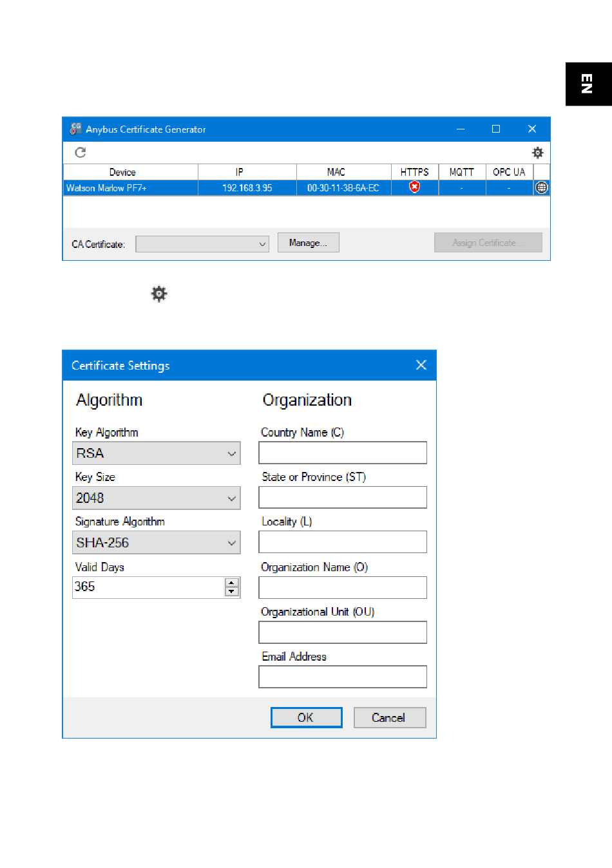Viewport: 612px width, 868px height.
Task: Click the Device column header
Action: (131, 172)
